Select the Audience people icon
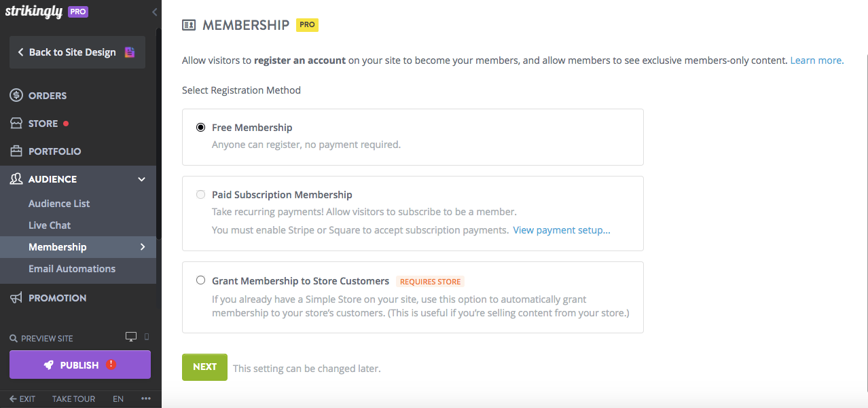The image size is (868, 408). 16,179
